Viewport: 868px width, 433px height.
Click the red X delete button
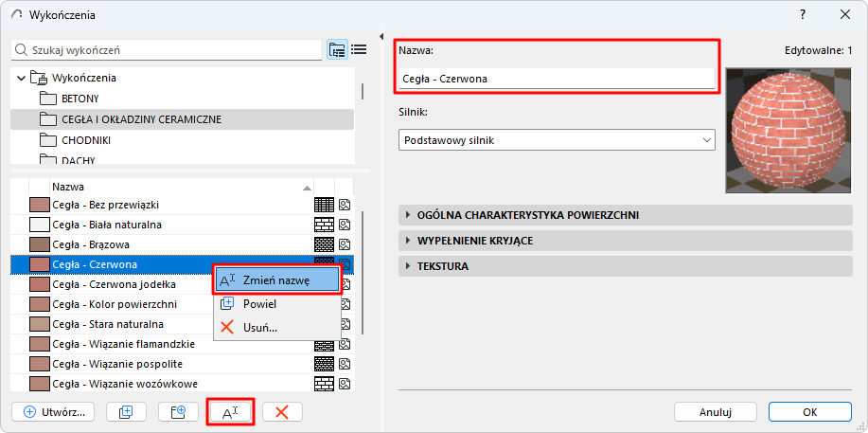click(x=282, y=412)
